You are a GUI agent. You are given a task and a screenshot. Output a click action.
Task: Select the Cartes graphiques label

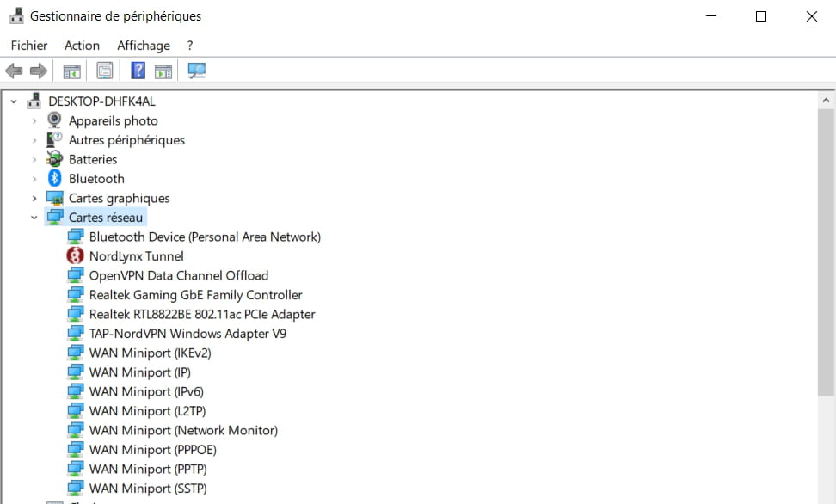[x=120, y=199]
